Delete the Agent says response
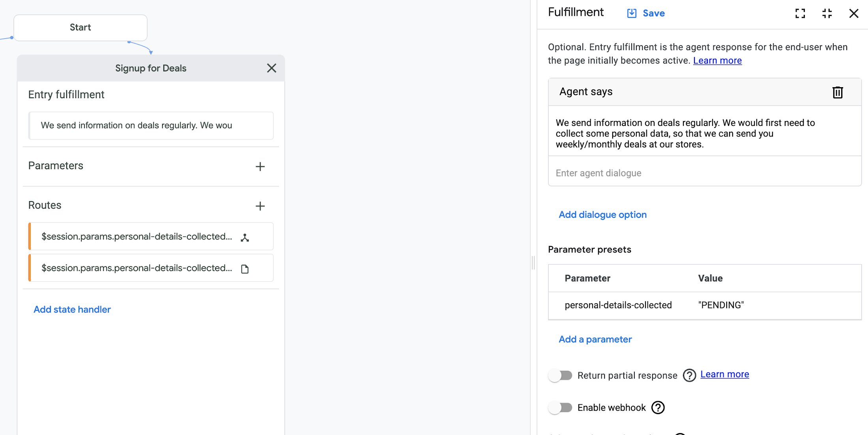 [838, 92]
